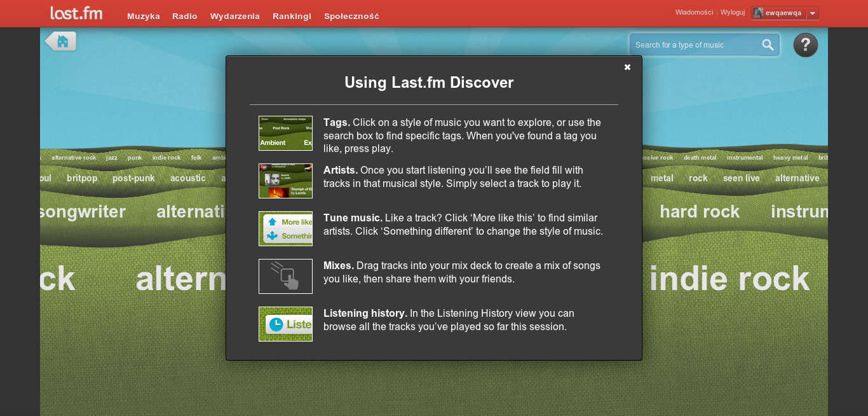
Task: Click the Last.fm logo
Action: (76, 13)
